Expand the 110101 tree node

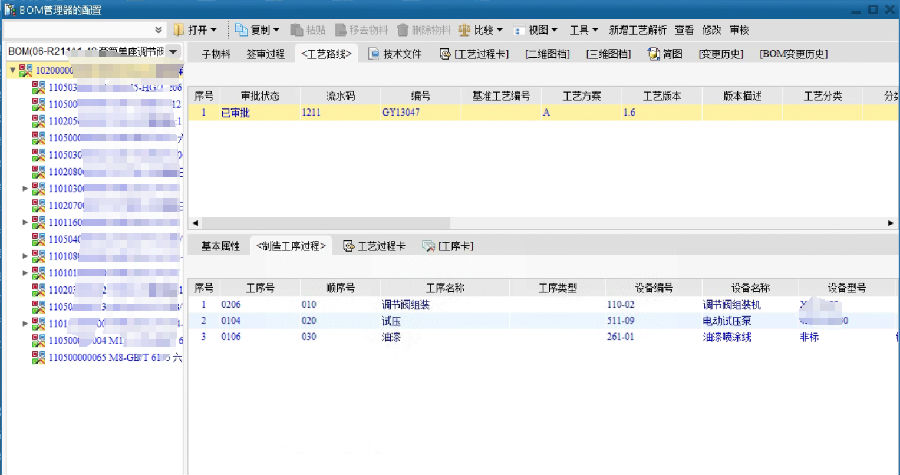pos(25,273)
